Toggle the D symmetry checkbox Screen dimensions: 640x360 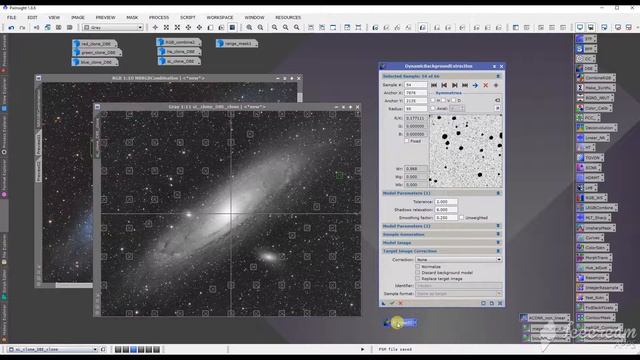pos(453,100)
